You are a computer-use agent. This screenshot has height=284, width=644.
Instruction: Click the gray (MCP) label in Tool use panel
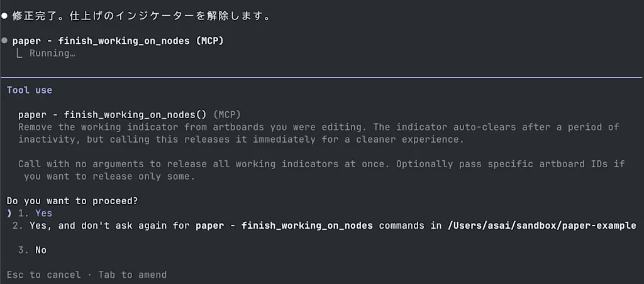[x=227, y=114]
